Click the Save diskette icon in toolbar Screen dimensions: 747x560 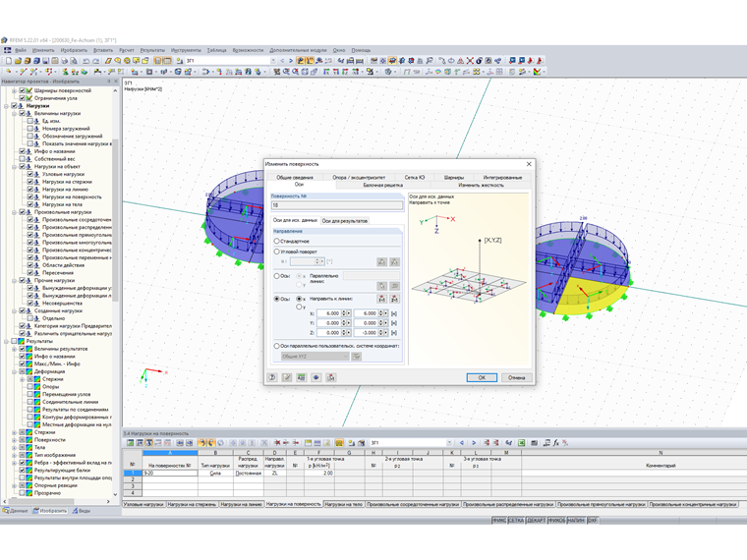coord(46,61)
